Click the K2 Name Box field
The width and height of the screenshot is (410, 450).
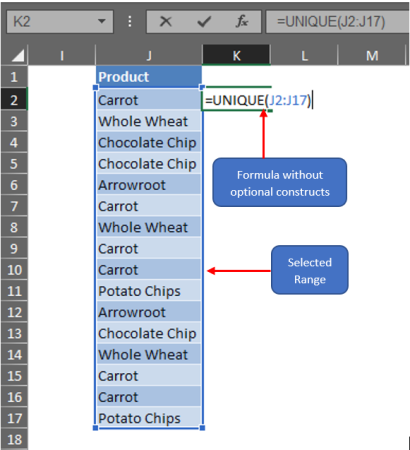[x=59, y=22]
